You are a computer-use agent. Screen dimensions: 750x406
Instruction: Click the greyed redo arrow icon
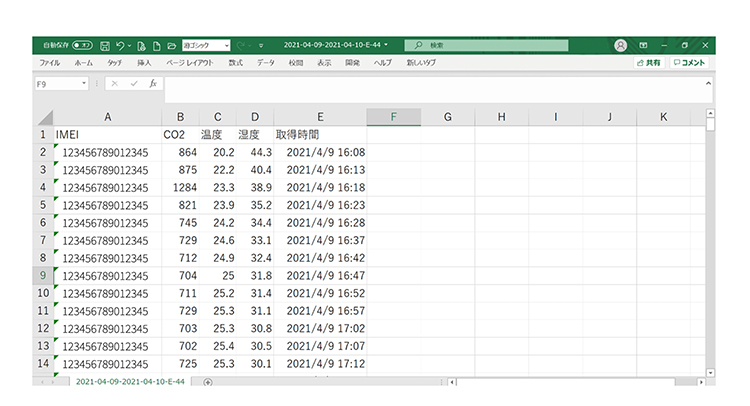pyautogui.click(x=241, y=45)
